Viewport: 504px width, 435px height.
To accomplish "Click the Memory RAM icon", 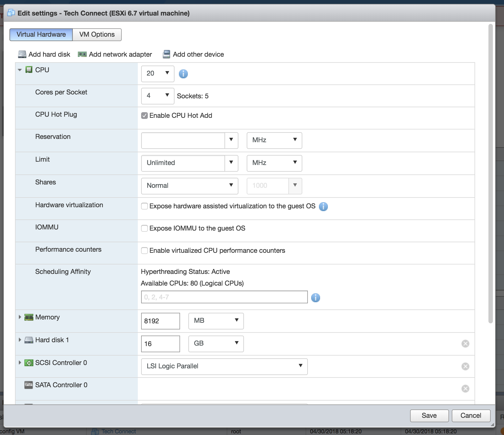I will click(29, 317).
